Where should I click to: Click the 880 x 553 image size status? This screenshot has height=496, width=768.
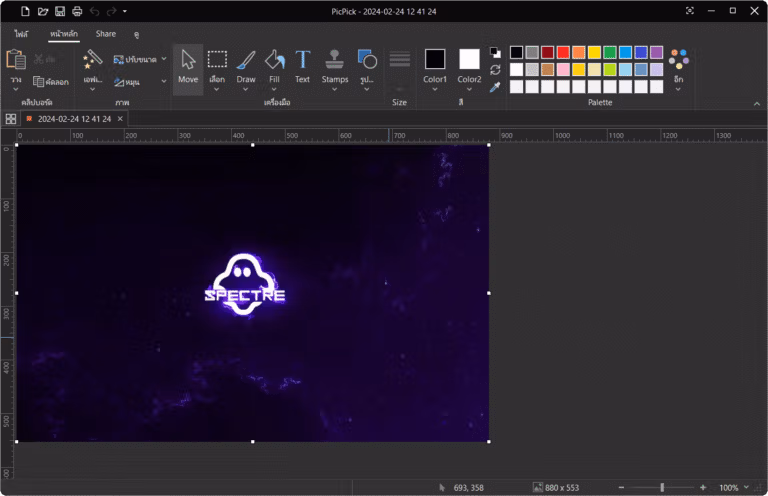pyautogui.click(x=556, y=487)
